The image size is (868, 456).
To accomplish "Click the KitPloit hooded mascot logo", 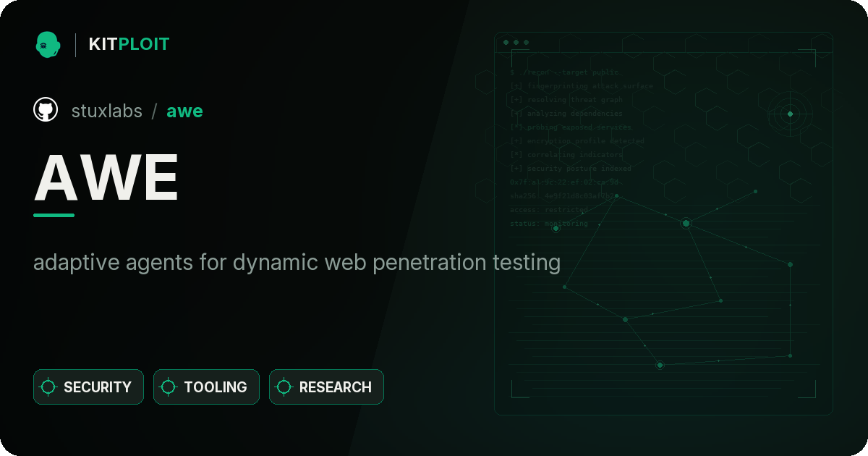I will (47, 44).
